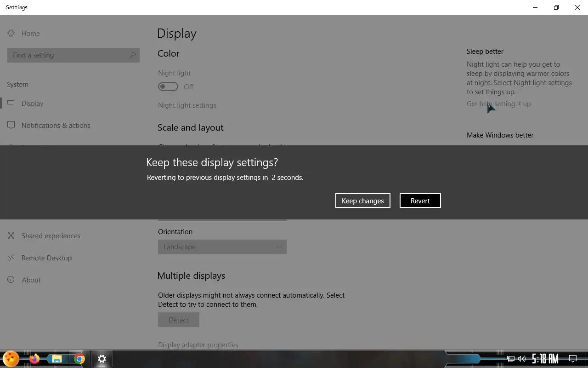The height and width of the screenshot is (368, 588).
Task: Launch Chrome from the taskbar
Action: (79, 359)
